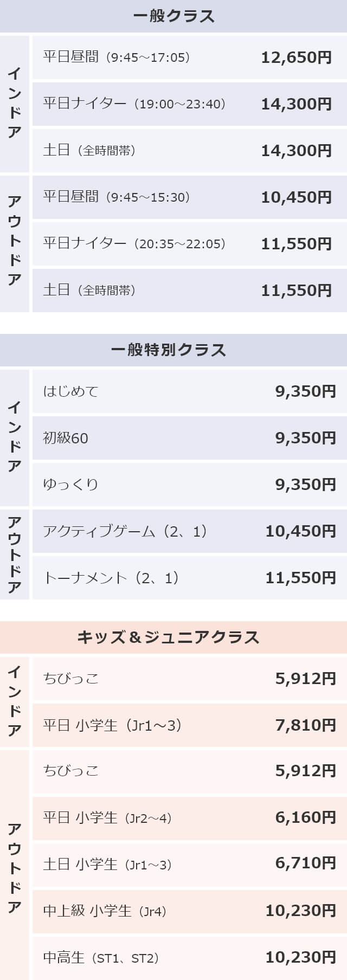This screenshot has height=980, width=347.
Task: Click the キッズ＆ジュニアクラス header
Action: (x=173, y=637)
